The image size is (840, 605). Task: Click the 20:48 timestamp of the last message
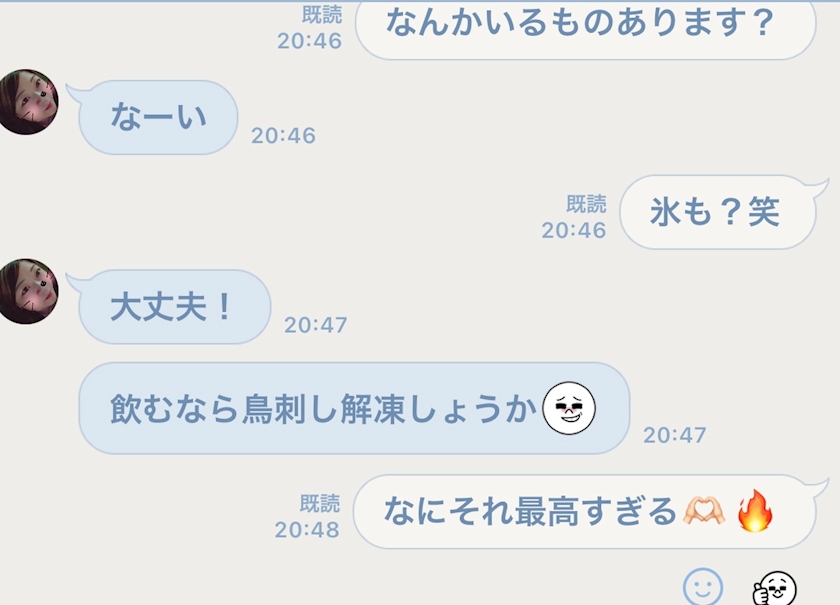tap(307, 530)
